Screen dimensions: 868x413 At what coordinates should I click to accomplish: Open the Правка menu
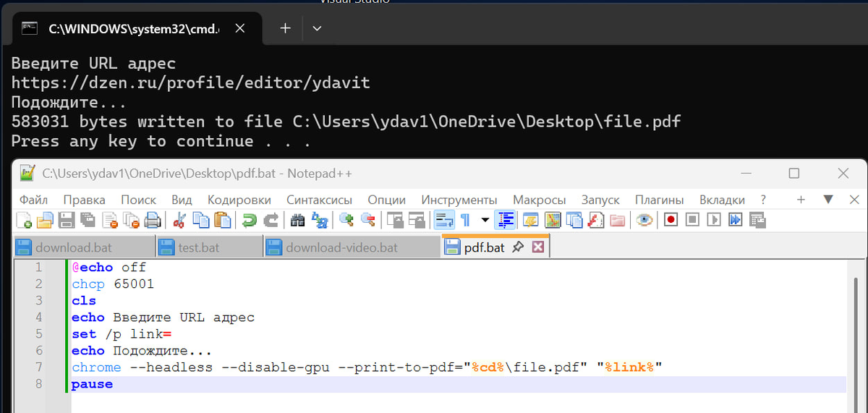[84, 200]
